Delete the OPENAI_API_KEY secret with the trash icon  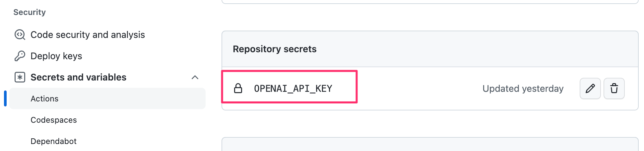pos(614,88)
